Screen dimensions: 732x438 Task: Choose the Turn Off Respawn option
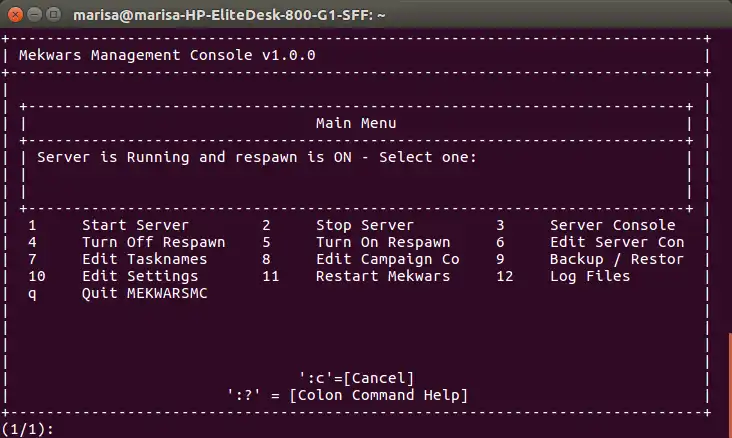tap(153, 242)
